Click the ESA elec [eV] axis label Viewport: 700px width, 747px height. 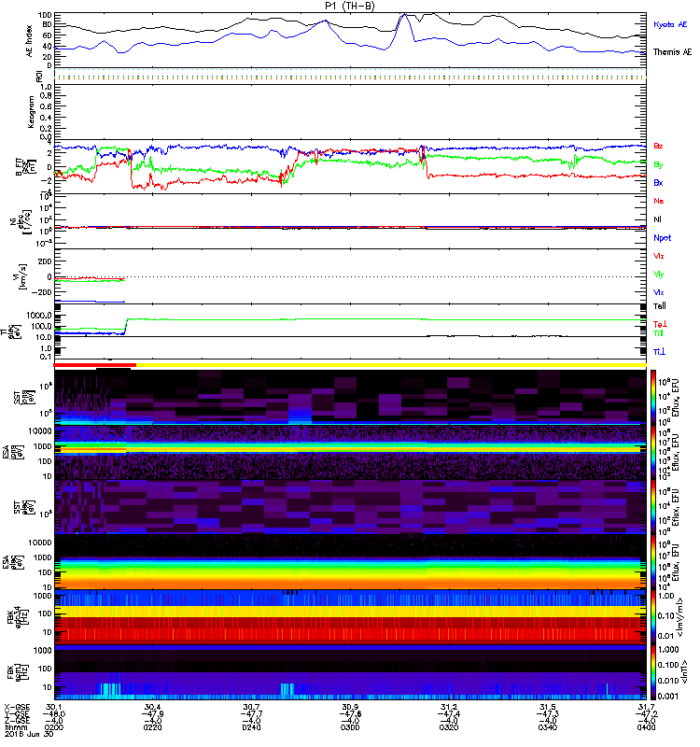pyautogui.click(x=11, y=562)
